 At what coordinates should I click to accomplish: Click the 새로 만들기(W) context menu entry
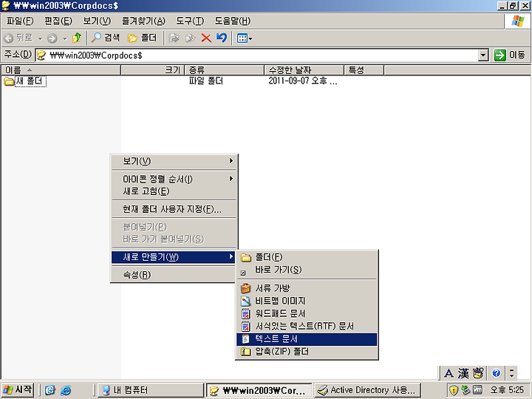click(x=174, y=257)
